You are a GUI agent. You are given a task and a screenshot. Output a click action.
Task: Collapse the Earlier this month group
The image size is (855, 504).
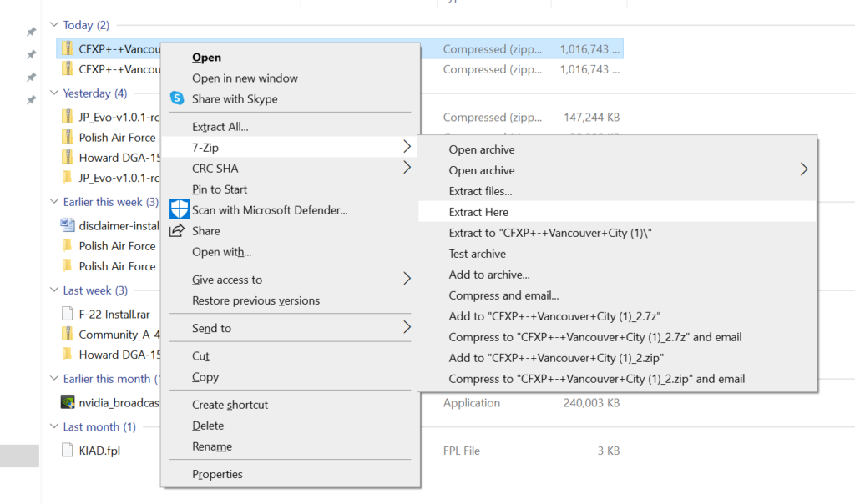54,378
